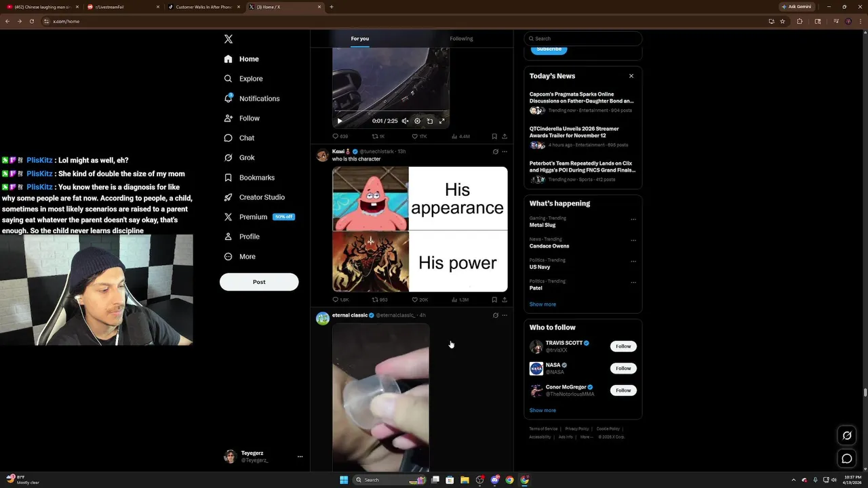Open more options for Metal Slug trend
Image resolution: width=868 pixels, height=488 pixels.
tap(633, 220)
